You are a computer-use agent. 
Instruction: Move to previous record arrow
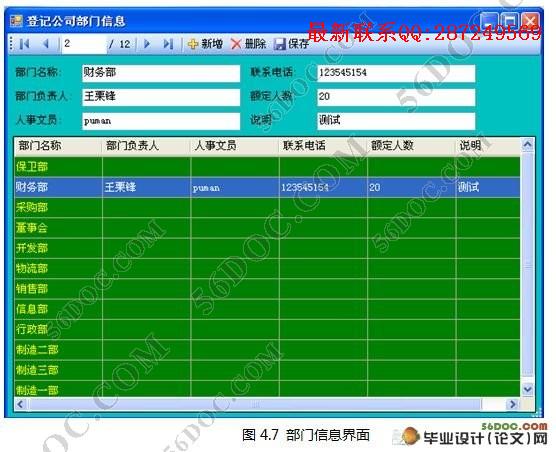click(x=45, y=44)
